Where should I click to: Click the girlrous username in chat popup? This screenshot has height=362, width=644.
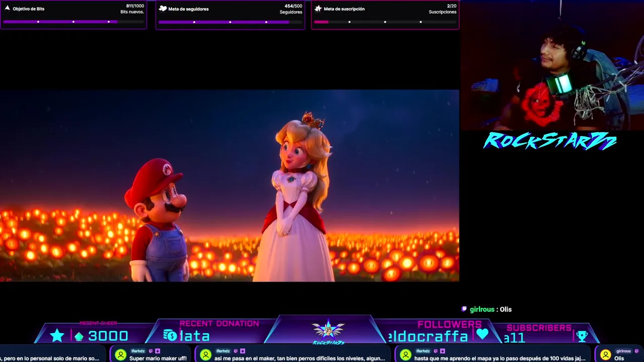(x=482, y=309)
